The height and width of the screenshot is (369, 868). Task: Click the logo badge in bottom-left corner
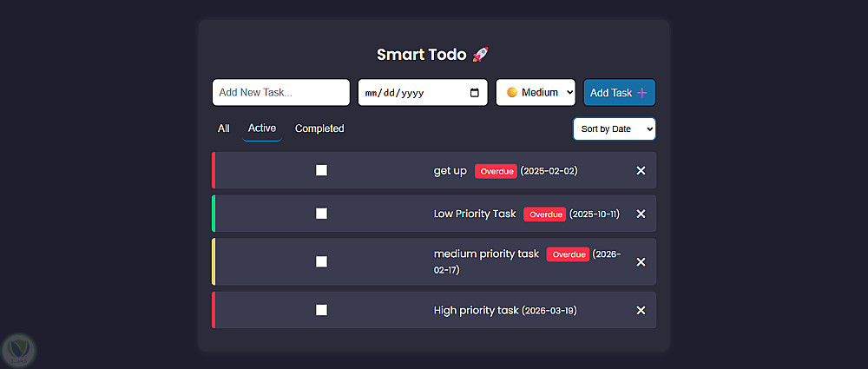point(17,350)
